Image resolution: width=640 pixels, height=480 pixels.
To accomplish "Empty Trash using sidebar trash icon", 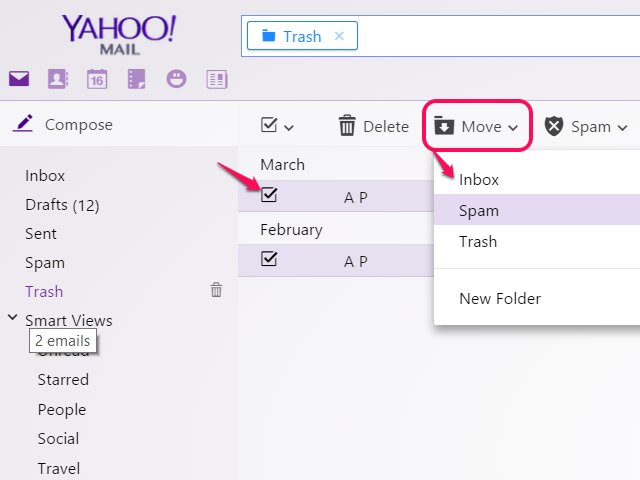I will (216, 290).
